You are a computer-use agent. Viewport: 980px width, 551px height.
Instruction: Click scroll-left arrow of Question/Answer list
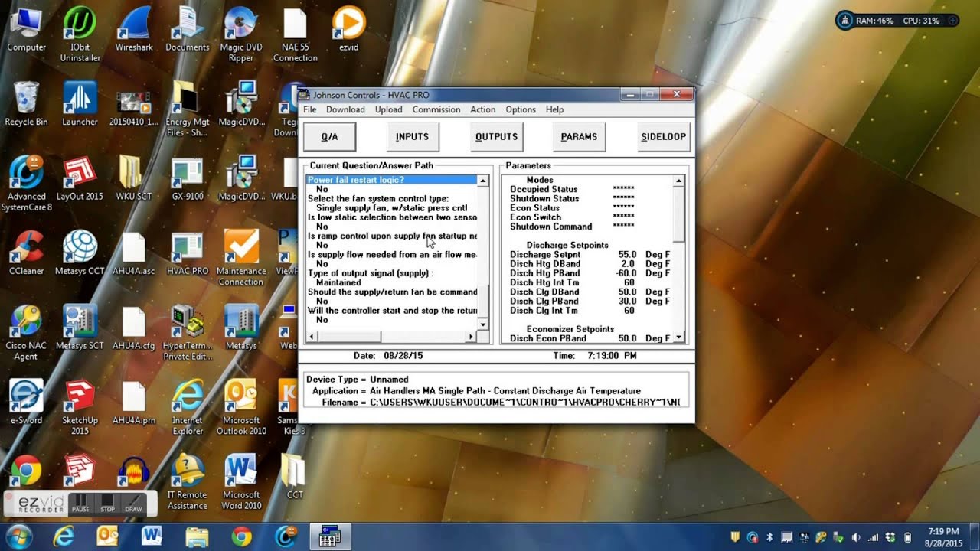tap(312, 337)
